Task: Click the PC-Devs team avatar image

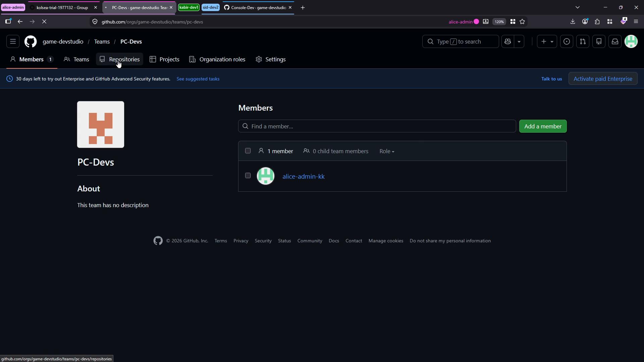Action: [101, 124]
